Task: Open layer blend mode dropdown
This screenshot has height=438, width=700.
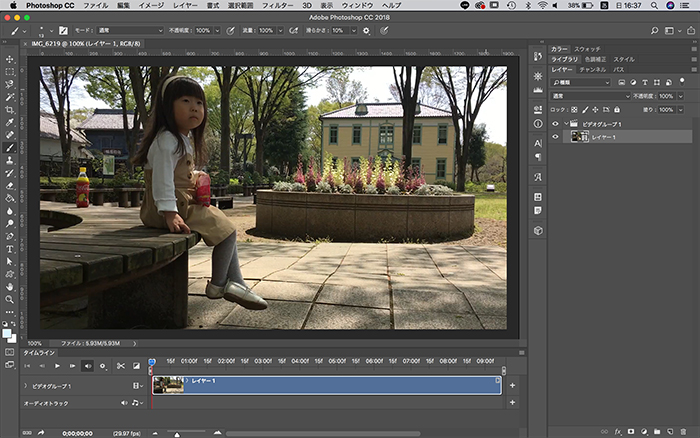Action: pyautogui.click(x=591, y=96)
